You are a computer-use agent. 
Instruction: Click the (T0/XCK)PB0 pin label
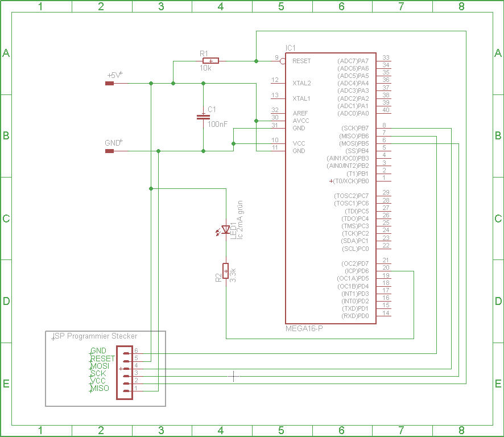point(350,181)
